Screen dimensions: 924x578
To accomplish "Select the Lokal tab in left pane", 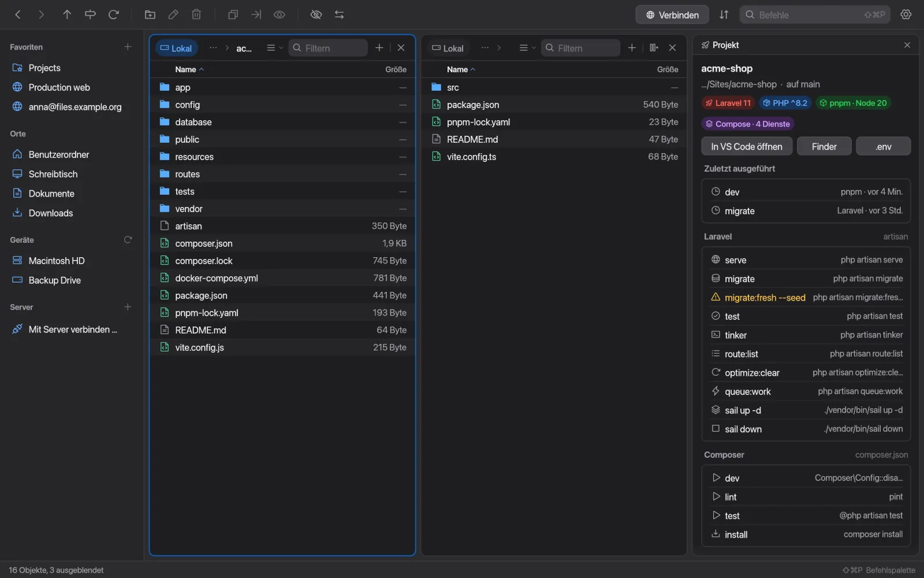I will pos(176,48).
